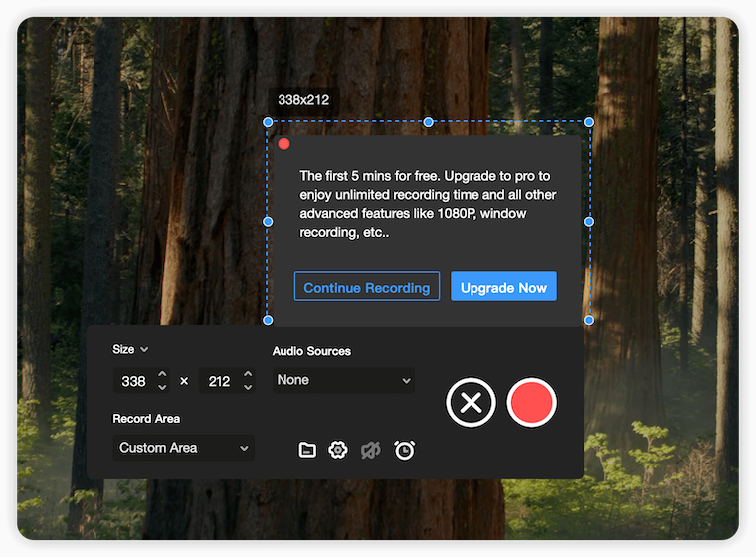This screenshot has width=756, height=557.
Task: Start recording with the red record button
Action: (531, 403)
